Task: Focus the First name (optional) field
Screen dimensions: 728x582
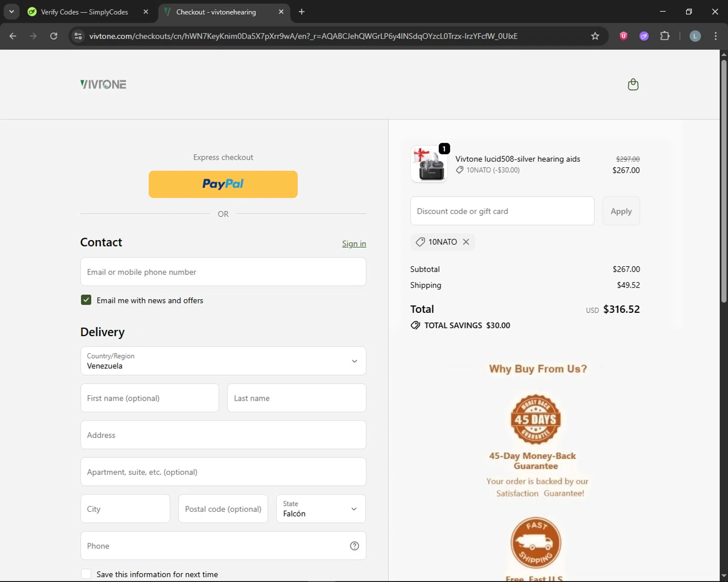Action: click(149, 398)
